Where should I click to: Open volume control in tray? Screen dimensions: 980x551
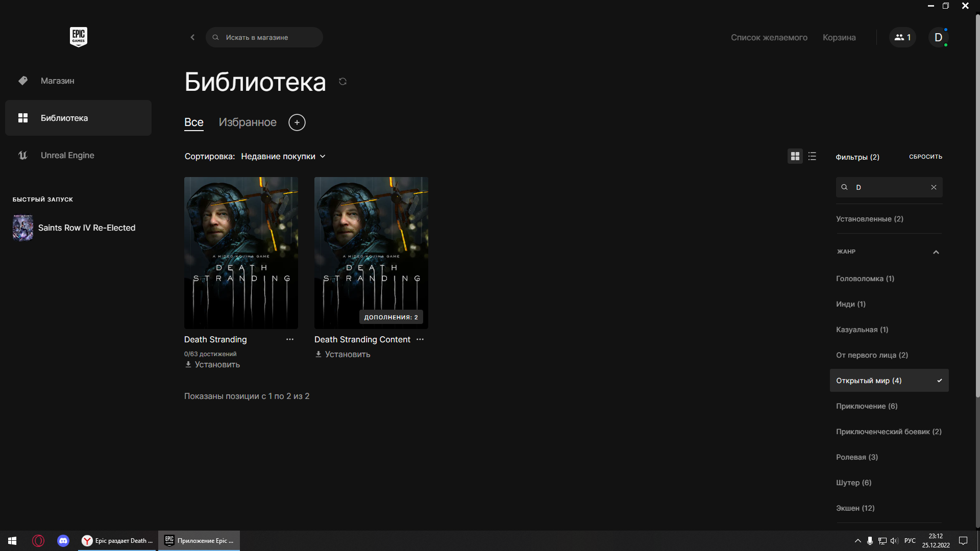[894, 541]
